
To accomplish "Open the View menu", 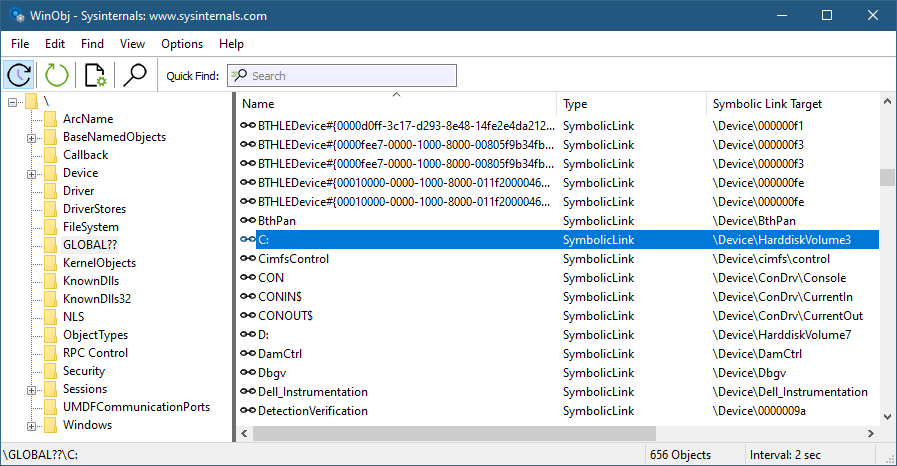I will (x=132, y=44).
